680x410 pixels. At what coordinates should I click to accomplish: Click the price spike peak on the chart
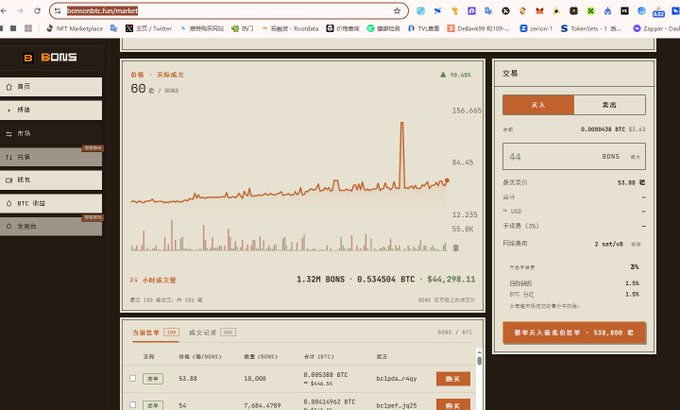coord(402,123)
